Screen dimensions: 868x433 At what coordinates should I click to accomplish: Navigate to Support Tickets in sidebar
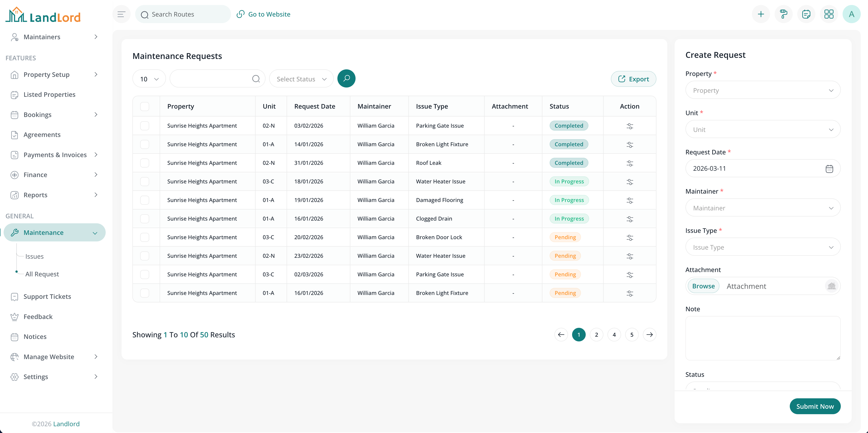[x=47, y=297]
